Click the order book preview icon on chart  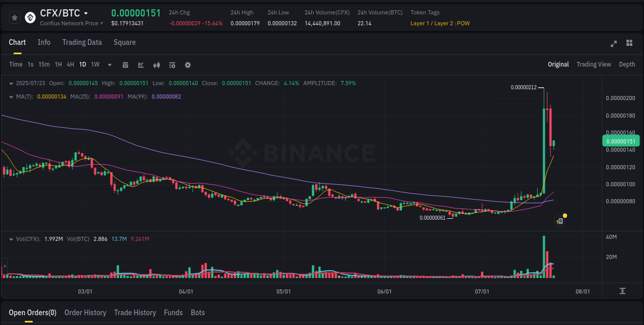[x=560, y=221]
